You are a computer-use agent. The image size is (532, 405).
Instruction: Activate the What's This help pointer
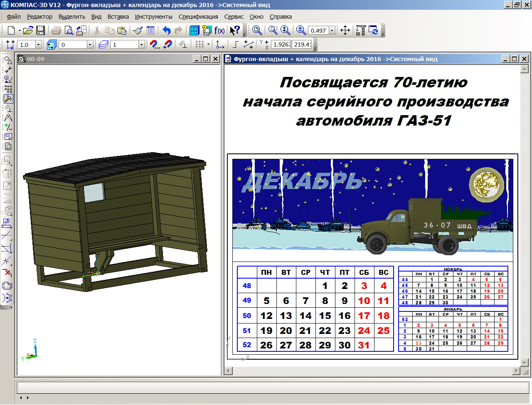click(x=235, y=30)
